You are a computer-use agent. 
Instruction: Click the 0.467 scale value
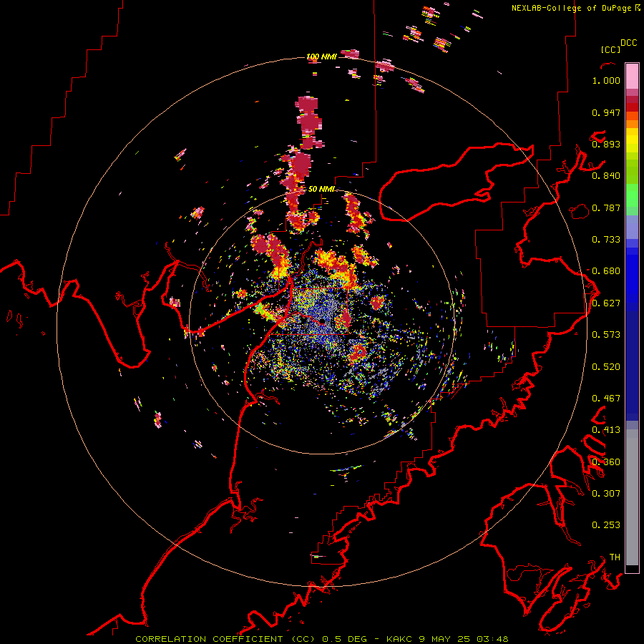point(606,399)
